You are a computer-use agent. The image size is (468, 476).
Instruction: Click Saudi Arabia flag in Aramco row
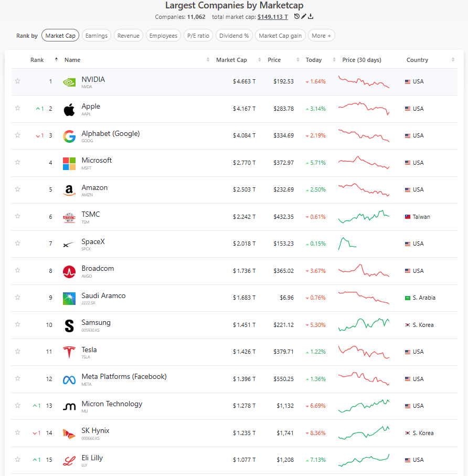click(408, 298)
